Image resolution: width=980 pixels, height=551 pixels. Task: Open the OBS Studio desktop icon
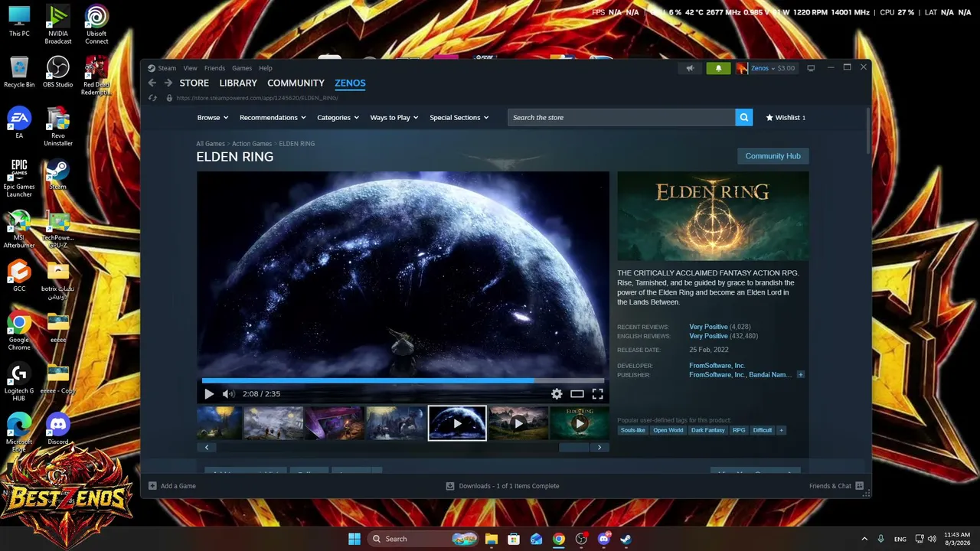(x=57, y=73)
